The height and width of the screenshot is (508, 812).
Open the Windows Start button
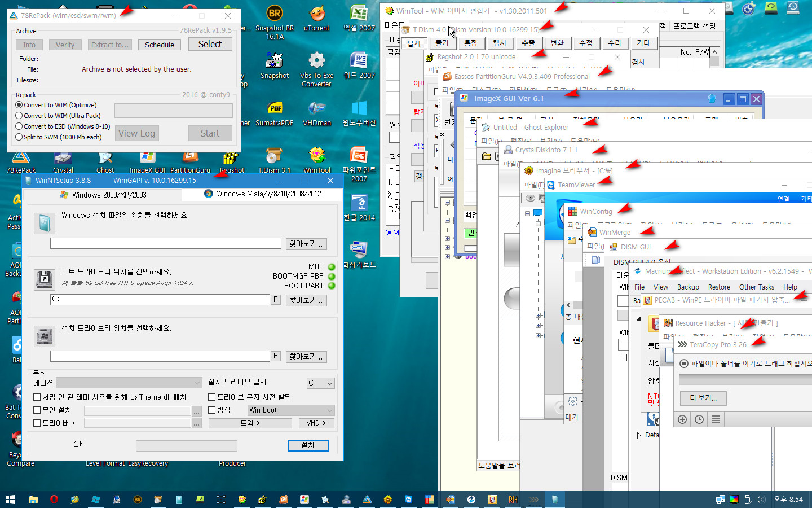click(x=10, y=500)
